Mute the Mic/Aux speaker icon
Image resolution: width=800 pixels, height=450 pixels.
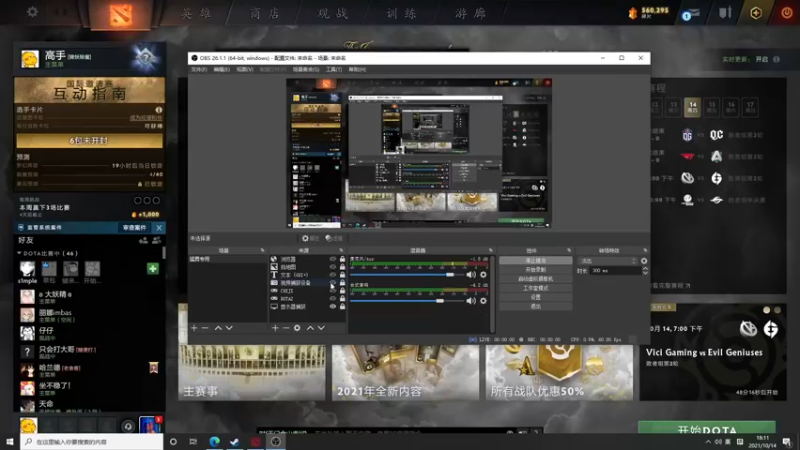click(471, 274)
